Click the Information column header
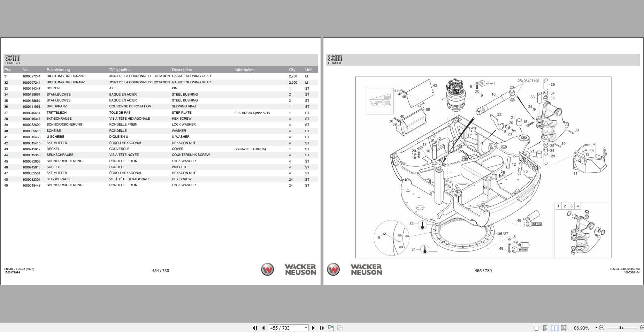644x332 pixels. [245, 70]
